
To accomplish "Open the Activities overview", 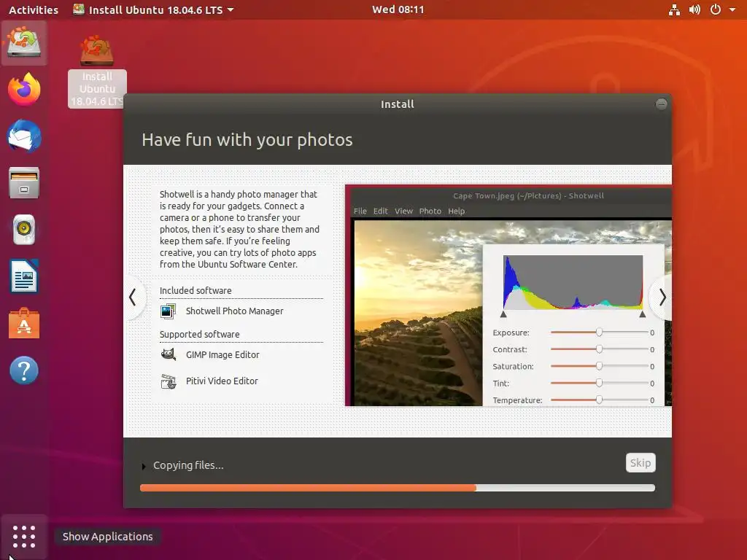I will click(34, 9).
